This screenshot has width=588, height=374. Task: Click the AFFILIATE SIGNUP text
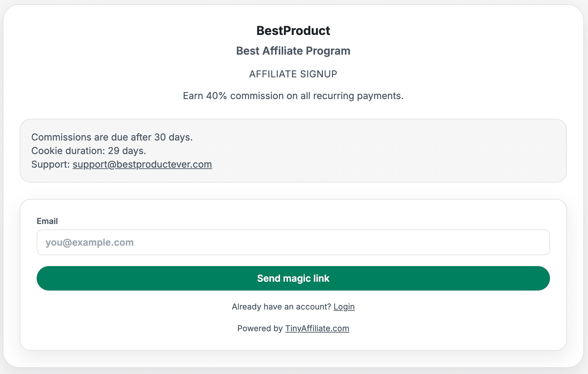293,74
